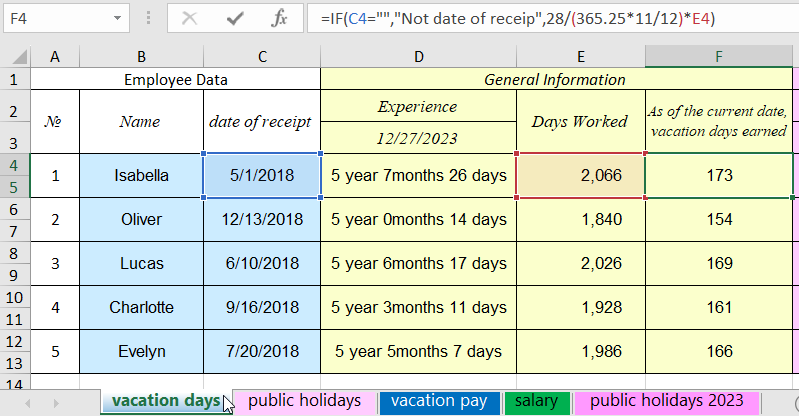The image size is (799, 416).
Task: Go to the salary sheet tab
Action: pyautogui.click(x=536, y=401)
